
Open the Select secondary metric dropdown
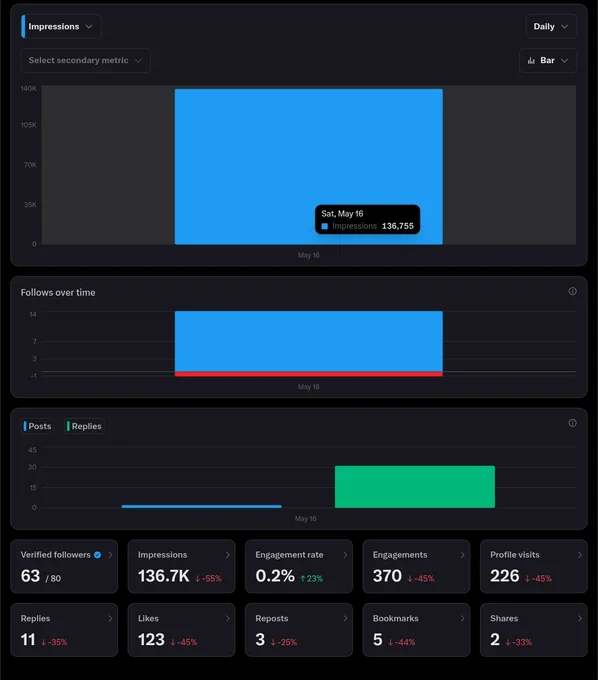coord(85,60)
